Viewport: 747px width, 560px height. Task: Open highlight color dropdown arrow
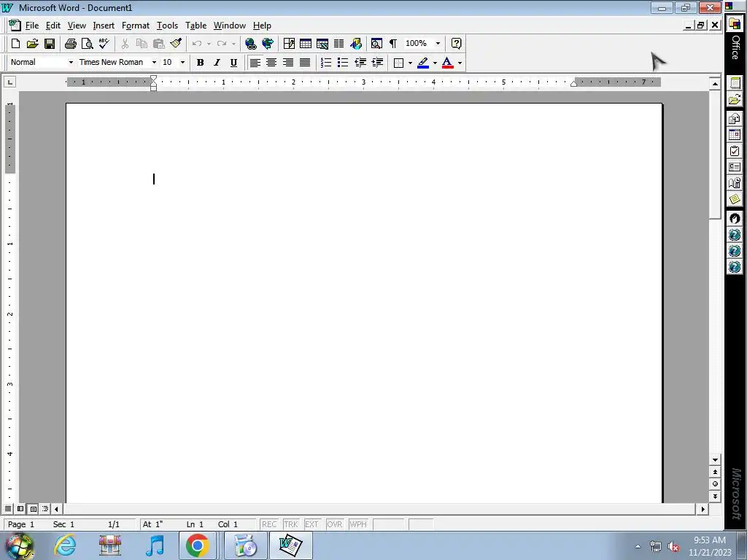coord(435,63)
